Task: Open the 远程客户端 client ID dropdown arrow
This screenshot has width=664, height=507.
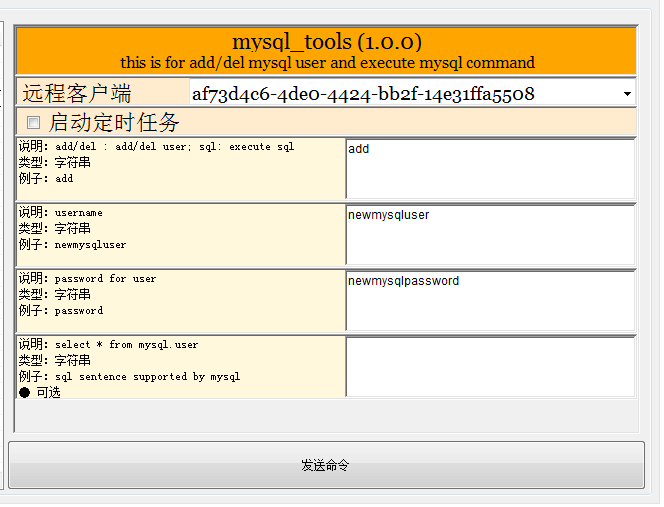Action: (x=627, y=94)
